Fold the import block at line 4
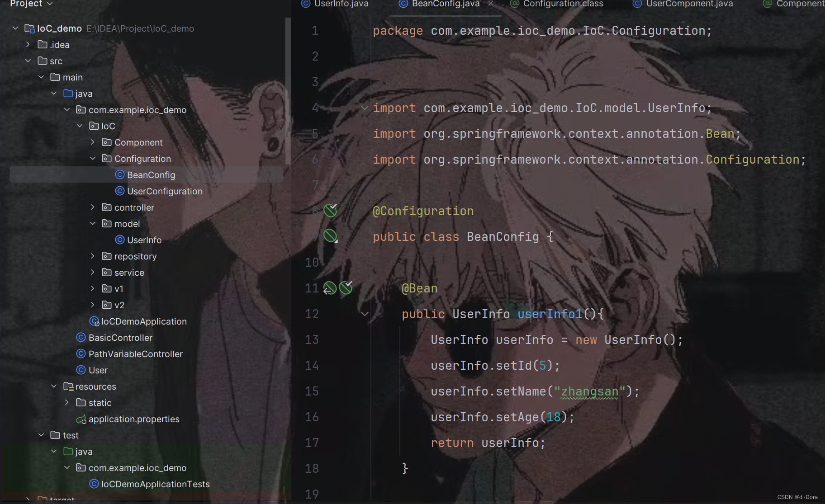825x504 pixels. coord(365,108)
